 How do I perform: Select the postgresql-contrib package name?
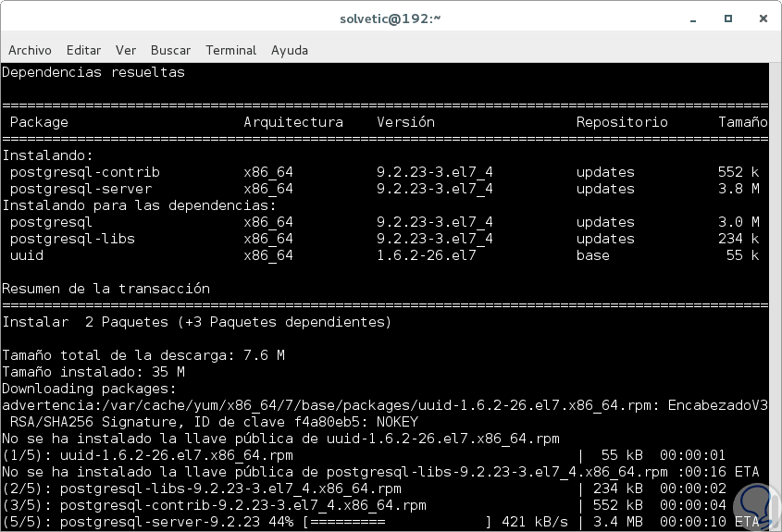tap(85, 172)
